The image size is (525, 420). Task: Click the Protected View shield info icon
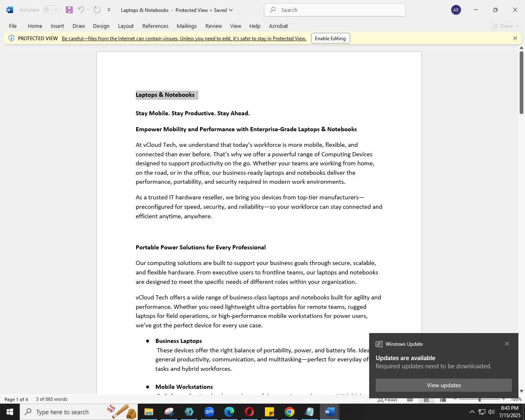(x=11, y=38)
